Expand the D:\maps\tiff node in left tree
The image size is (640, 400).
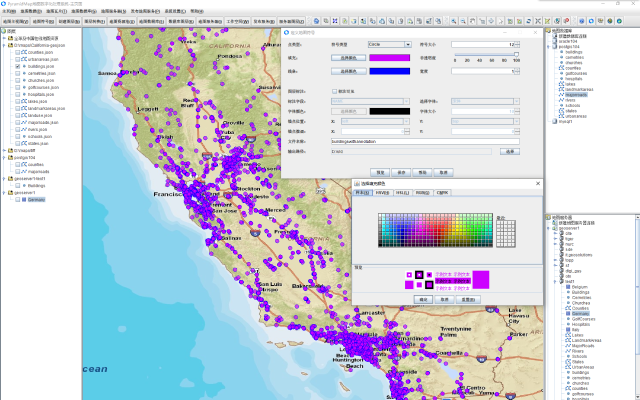tap(4, 151)
